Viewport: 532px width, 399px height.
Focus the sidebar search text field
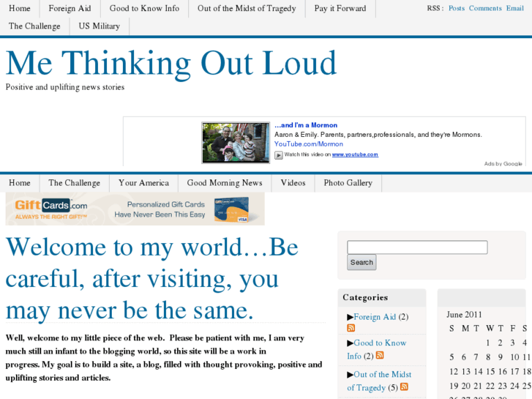417,247
